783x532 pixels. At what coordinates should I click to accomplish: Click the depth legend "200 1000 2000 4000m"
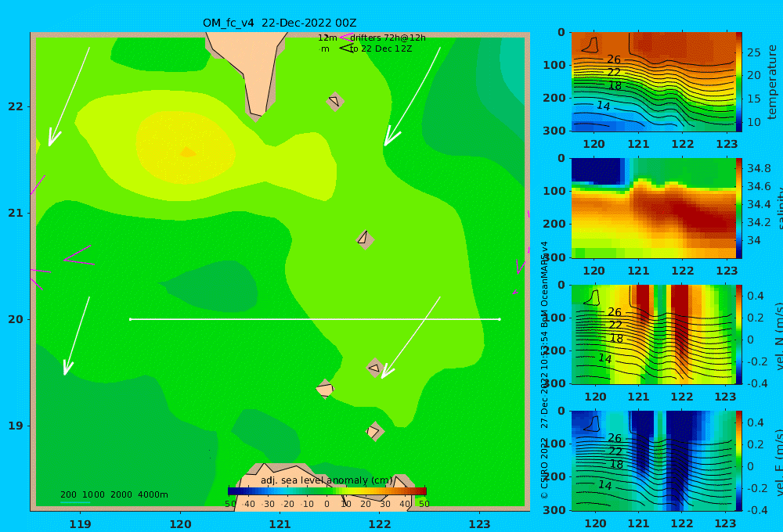click(x=114, y=494)
